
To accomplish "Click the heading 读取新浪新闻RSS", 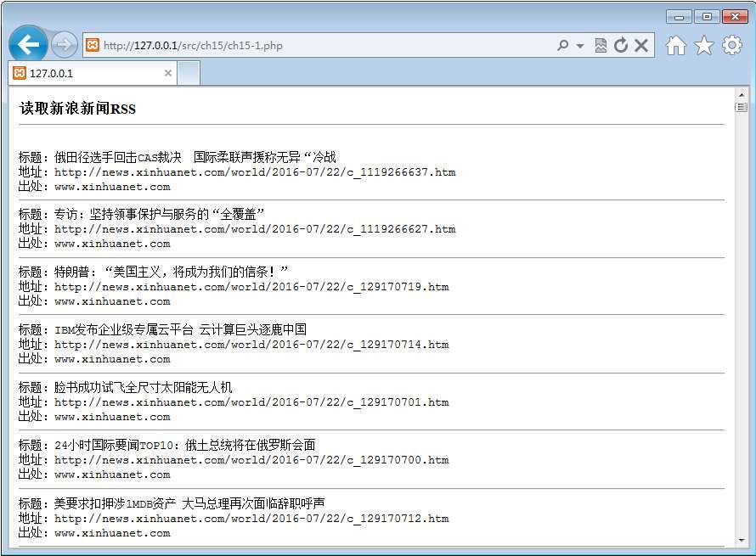I will click(77, 109).
